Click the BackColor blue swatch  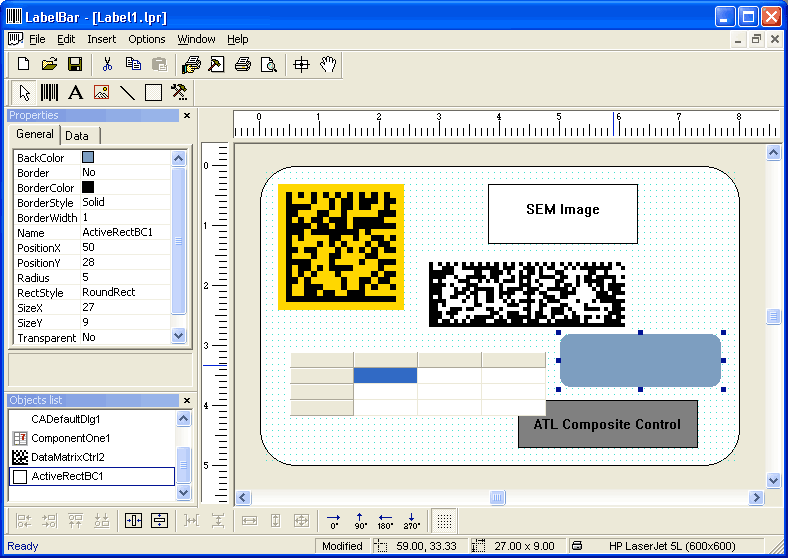tap(88, 157)
